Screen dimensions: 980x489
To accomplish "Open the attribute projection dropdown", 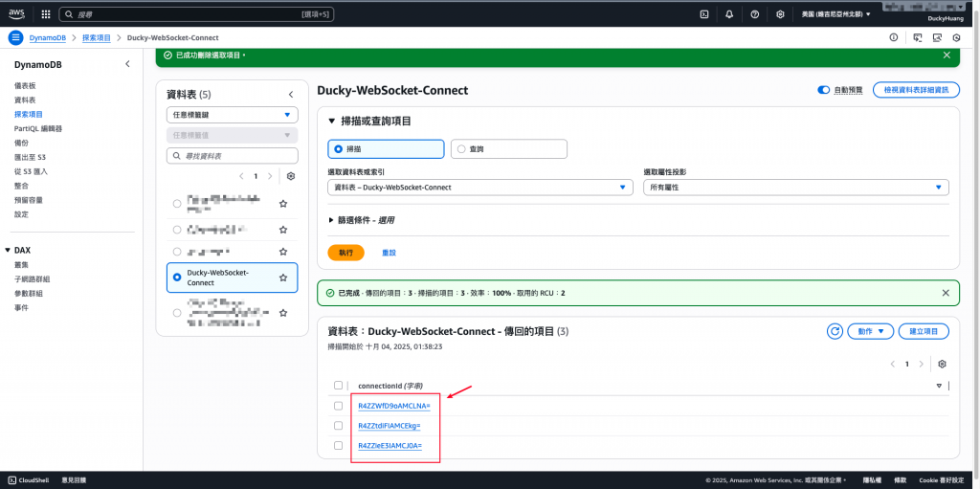I will [x=795, y=187].
